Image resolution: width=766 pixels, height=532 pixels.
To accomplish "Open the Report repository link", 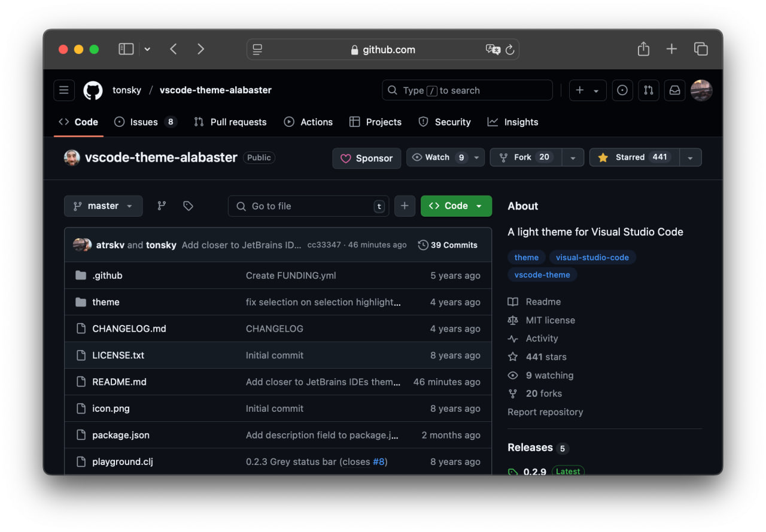I will pyautogui.click(x=545, y=412).
